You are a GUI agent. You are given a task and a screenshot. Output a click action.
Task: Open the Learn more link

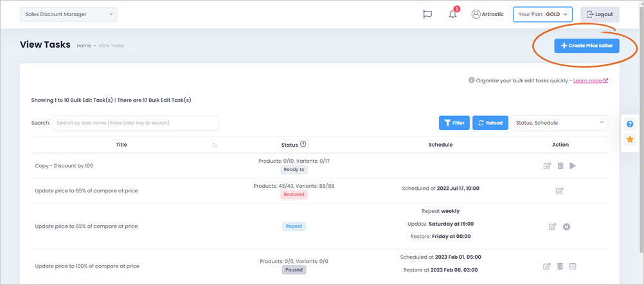(591, 80)
